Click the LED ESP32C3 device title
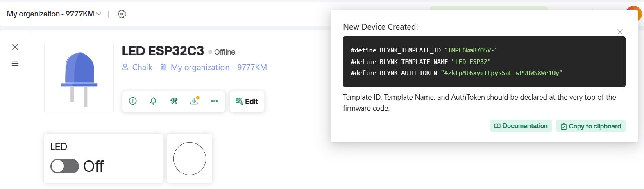The width and height of the screenshot is (644, 189). point(163,51)
